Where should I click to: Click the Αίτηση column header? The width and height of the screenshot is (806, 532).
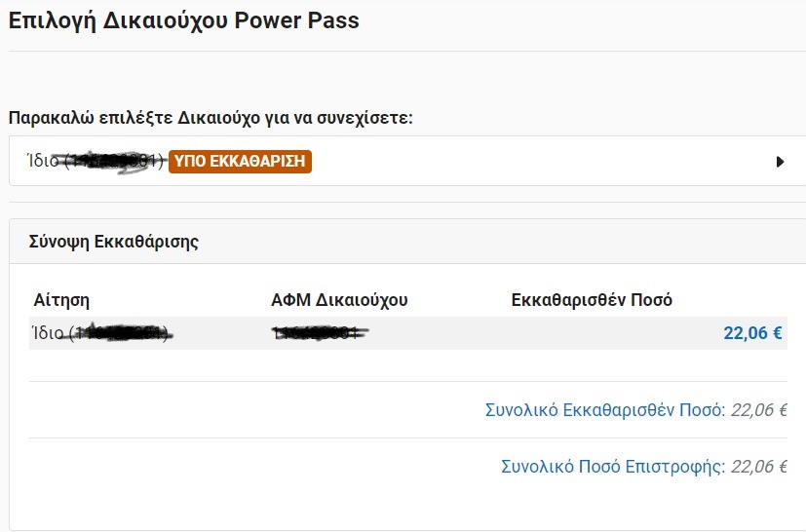pos(61,300)
